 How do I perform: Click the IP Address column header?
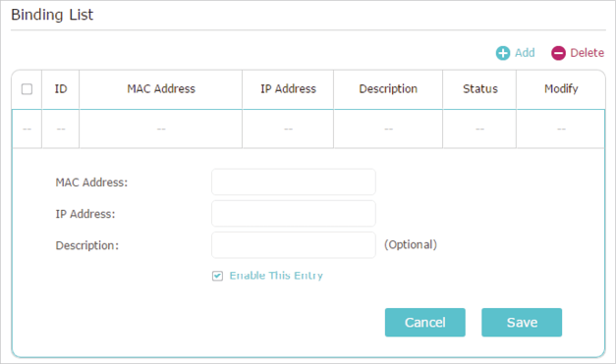[x=288, y=89]
